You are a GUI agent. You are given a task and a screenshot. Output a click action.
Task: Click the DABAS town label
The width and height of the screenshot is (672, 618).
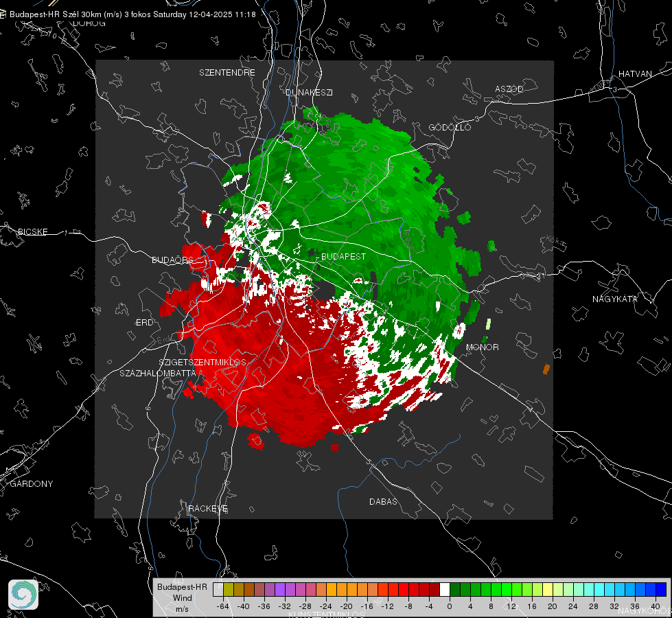click(383, 501)
